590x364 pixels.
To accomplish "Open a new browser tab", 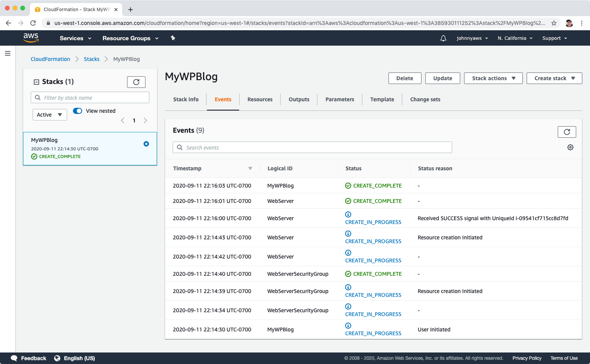I will coord(131,10).
